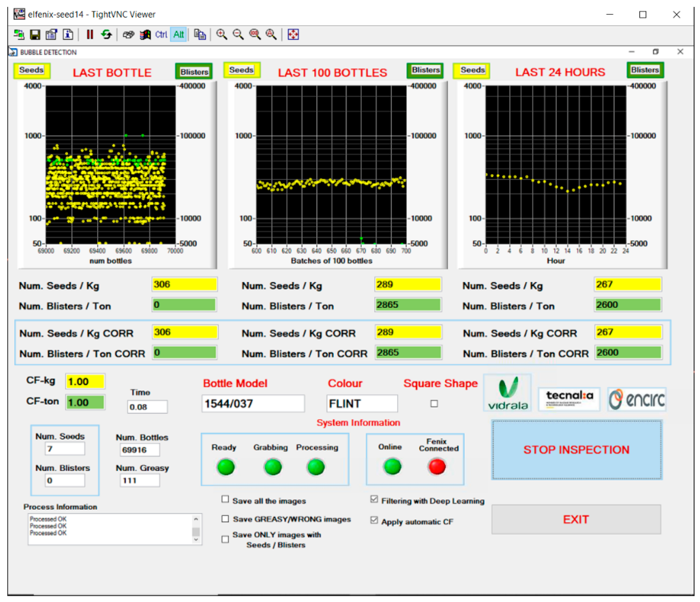Click the zoom in magnifier icon
Screen dimensions: 700x602
pyautogui.click(x=221, y=34)
